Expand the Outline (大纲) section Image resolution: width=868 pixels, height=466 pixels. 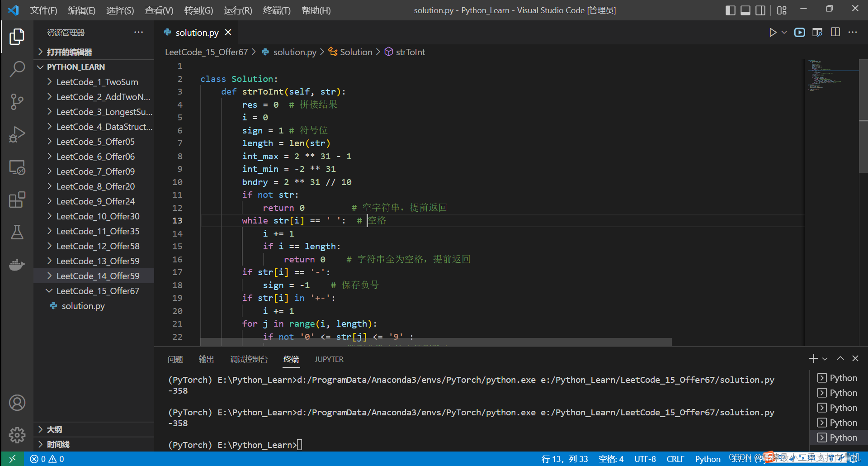pyautogui.click(x=94, y=429)
